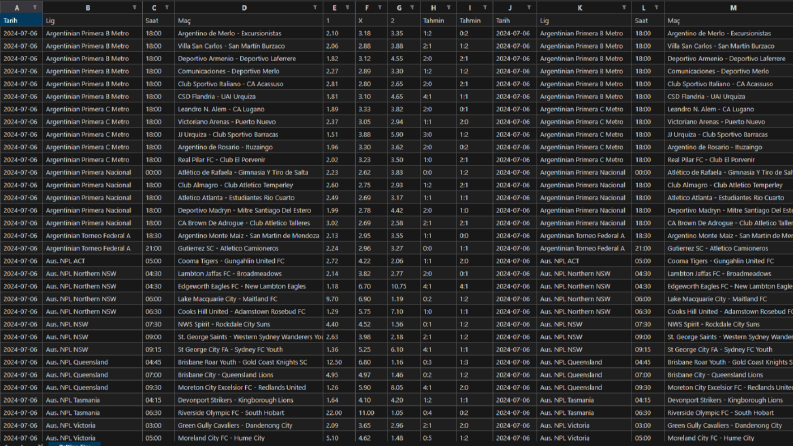793x446 pixels.
Task: Select the '21:00' time cell in column C
Action: (x=159, y=248)
